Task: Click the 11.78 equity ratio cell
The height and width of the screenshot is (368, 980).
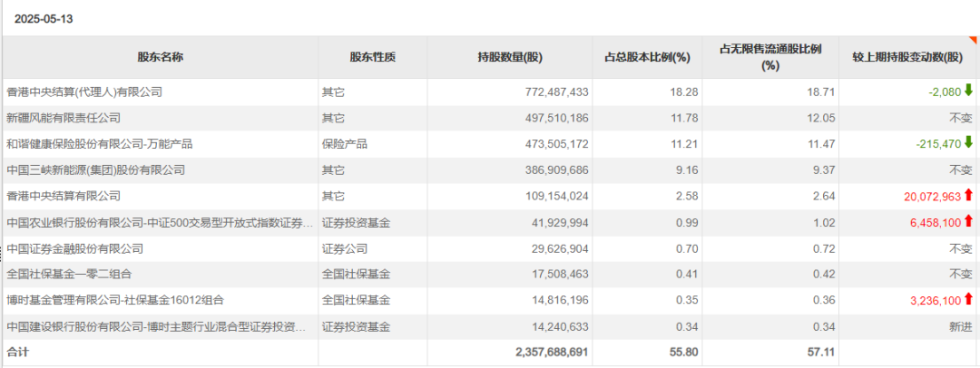Action: [686, 118]
